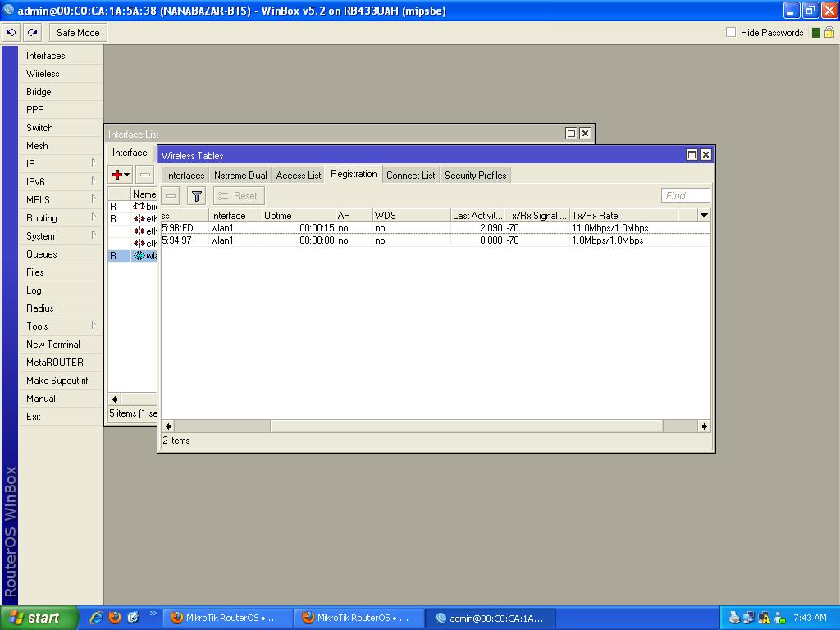Select the wlan interface row in Interface List
Screen dimensions: 840x630
(x=133, y=256)
